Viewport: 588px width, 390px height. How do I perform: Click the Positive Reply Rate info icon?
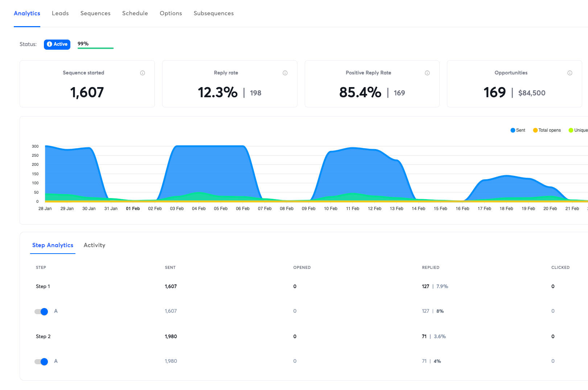pos(427,73)
